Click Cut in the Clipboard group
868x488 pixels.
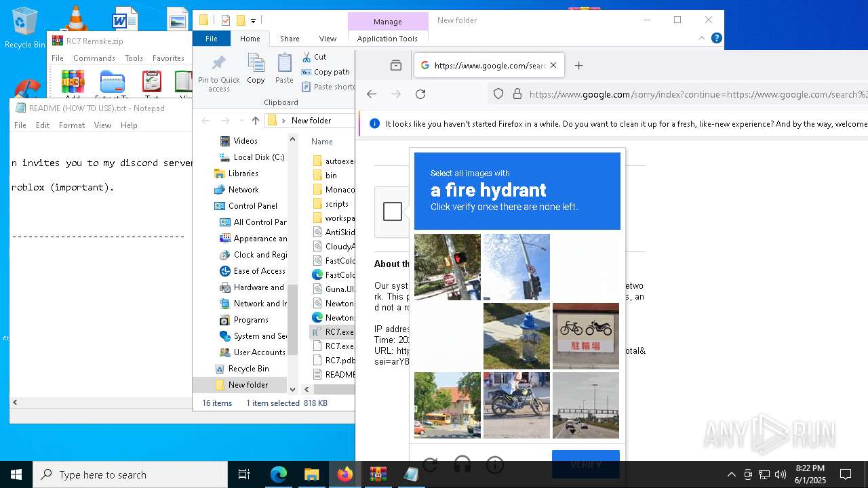coord(314,57)
